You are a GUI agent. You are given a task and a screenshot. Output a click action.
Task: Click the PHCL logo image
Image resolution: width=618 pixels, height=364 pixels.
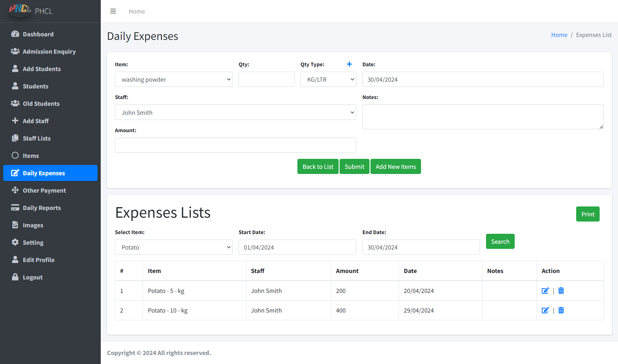pos(20,11)
